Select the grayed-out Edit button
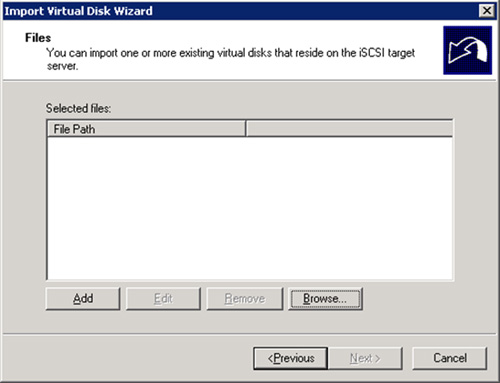500x383 pixels. tap(163, 299)
